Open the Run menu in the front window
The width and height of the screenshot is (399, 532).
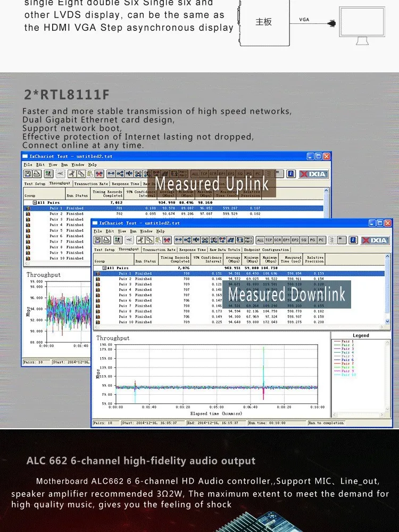click(132, 231)
